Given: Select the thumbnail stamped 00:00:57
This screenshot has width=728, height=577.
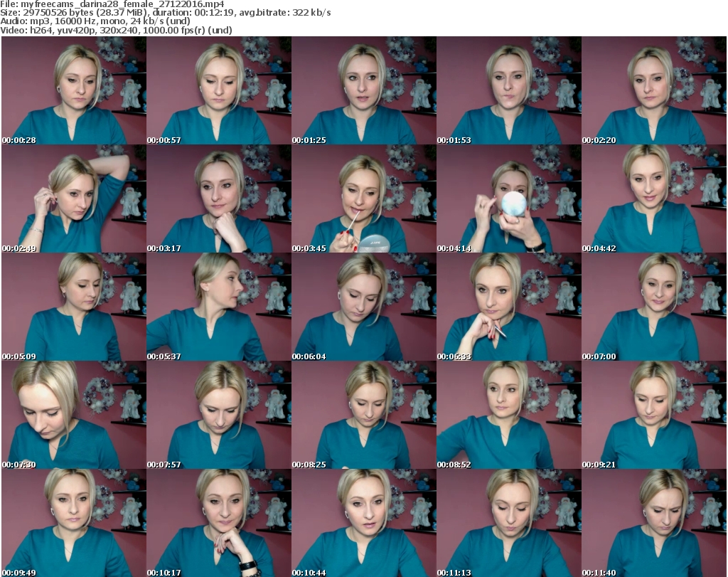Looking at the screenshot, I should [x=219, y=90].
